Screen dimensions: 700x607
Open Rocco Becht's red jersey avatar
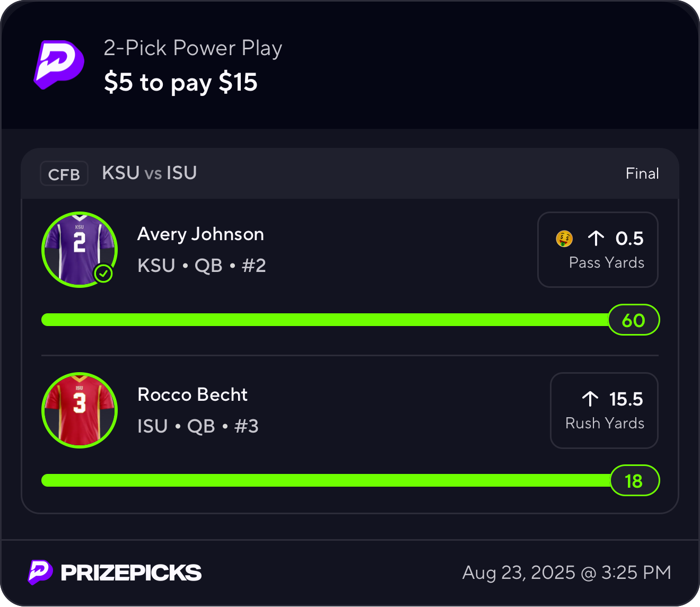click(79, 410)
